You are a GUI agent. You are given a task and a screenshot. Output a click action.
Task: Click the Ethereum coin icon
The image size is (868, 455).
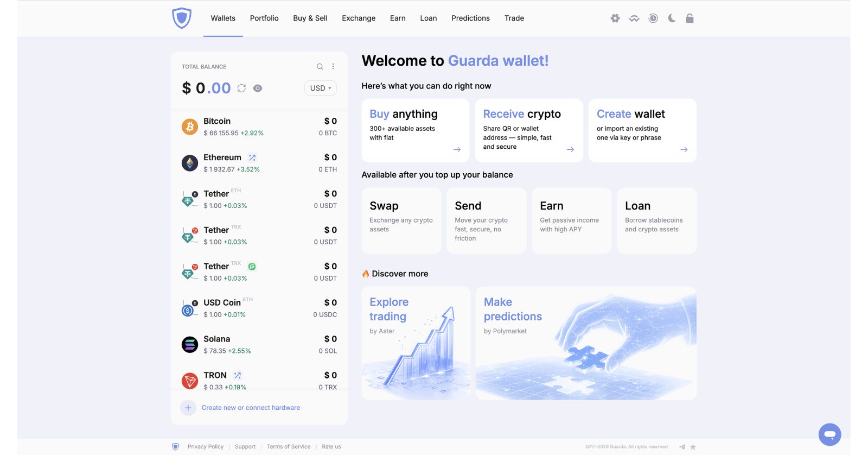pos(190,163)
